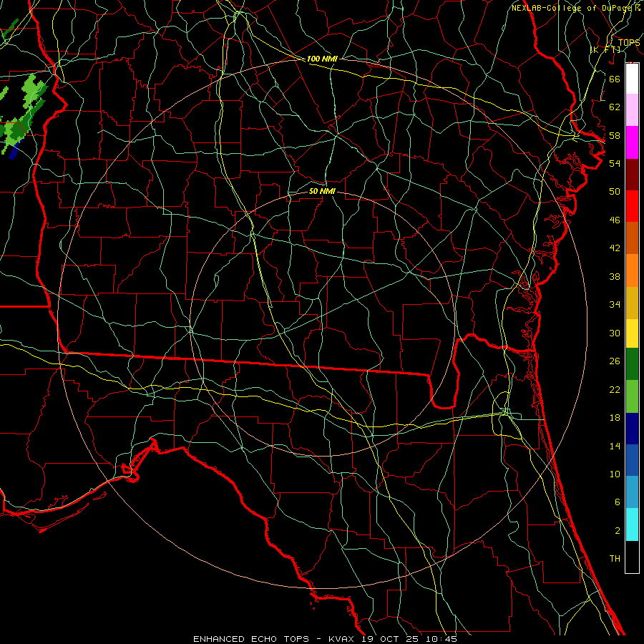Screen dimensions: 644x644
Task: Click the legend value "30"
Action: [615, 333]
